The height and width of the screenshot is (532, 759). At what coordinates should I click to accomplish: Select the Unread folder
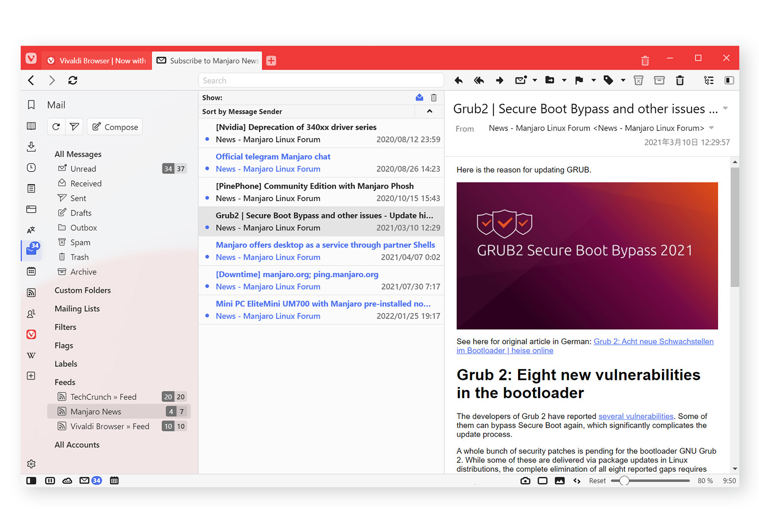point(119,169)
